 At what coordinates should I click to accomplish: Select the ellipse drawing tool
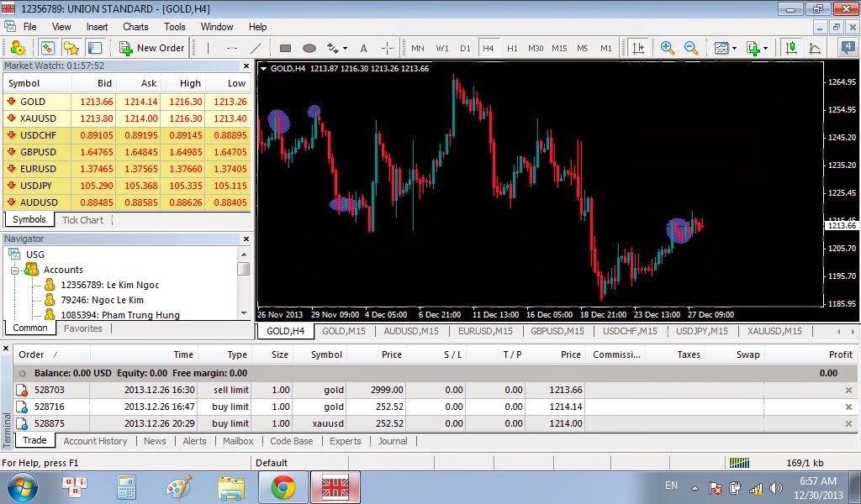pyautogui.click(x=309, y=48)
